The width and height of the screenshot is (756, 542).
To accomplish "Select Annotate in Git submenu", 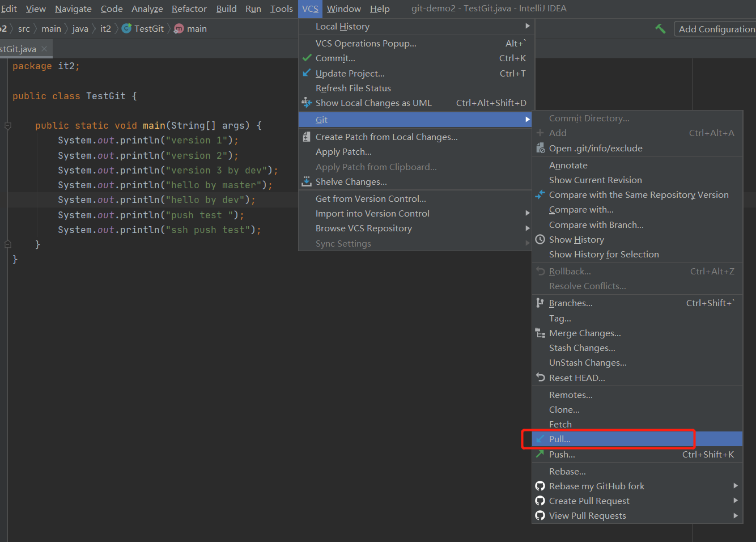I will tap(638, 165).
